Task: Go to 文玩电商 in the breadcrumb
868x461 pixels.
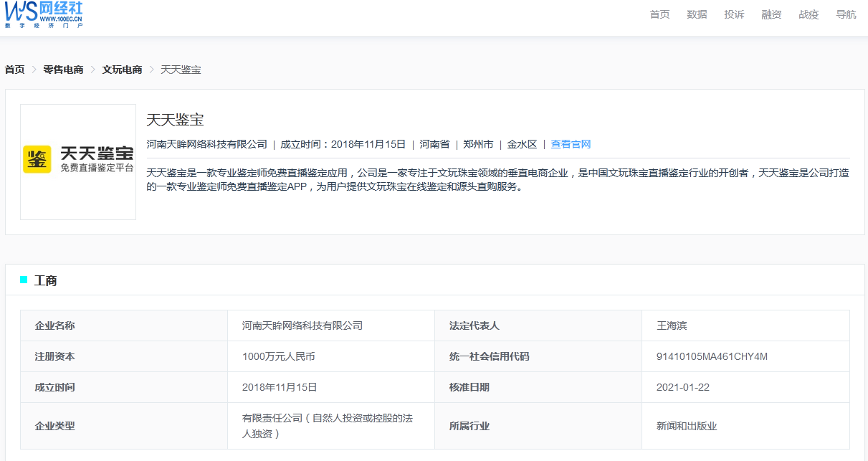Action: tap(122, 70)
